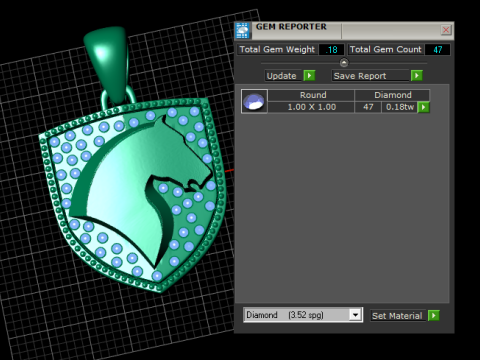The image size is (480, 360).
Task: Click the Total Gem Weight label
Action: click(x=277, y=49)
